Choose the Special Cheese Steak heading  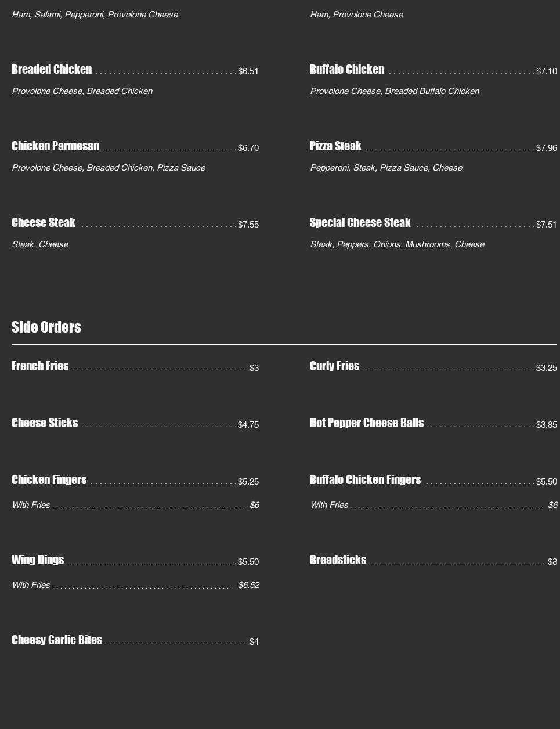point(360,223)
